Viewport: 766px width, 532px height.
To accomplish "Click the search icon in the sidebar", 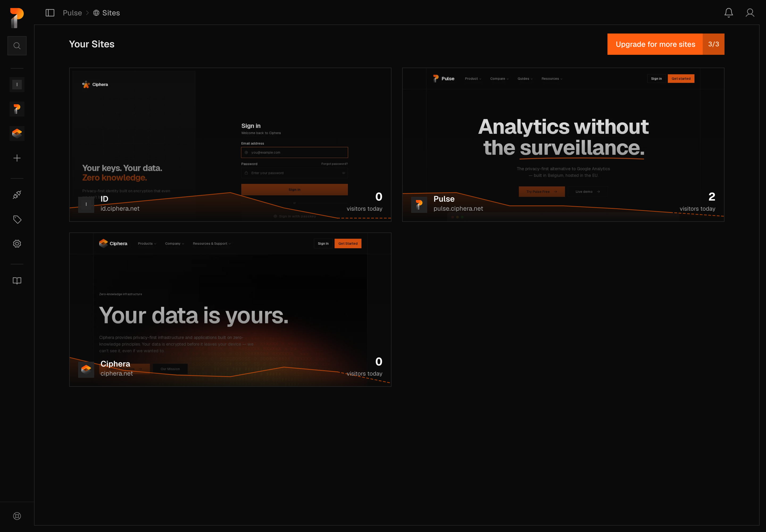I will pos(17,46).
